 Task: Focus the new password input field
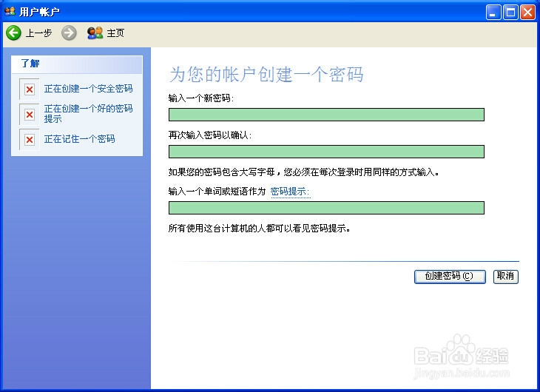(326, 115)
